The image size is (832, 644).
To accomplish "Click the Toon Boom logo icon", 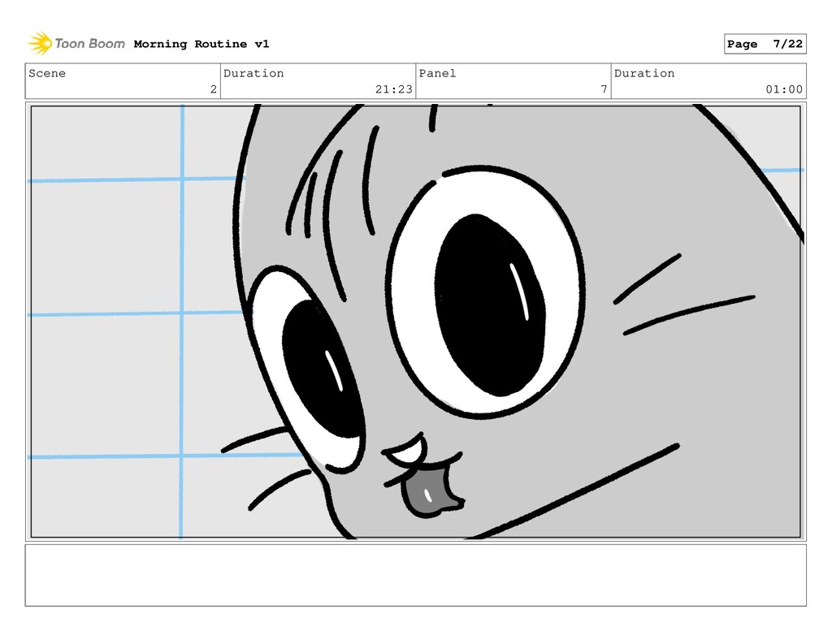I will point(40,44).
